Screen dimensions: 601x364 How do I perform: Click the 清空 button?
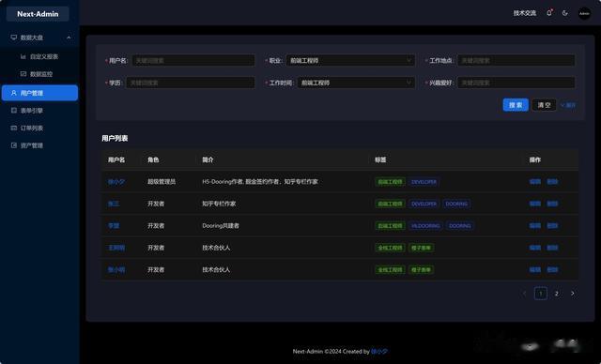pos(544,105)
